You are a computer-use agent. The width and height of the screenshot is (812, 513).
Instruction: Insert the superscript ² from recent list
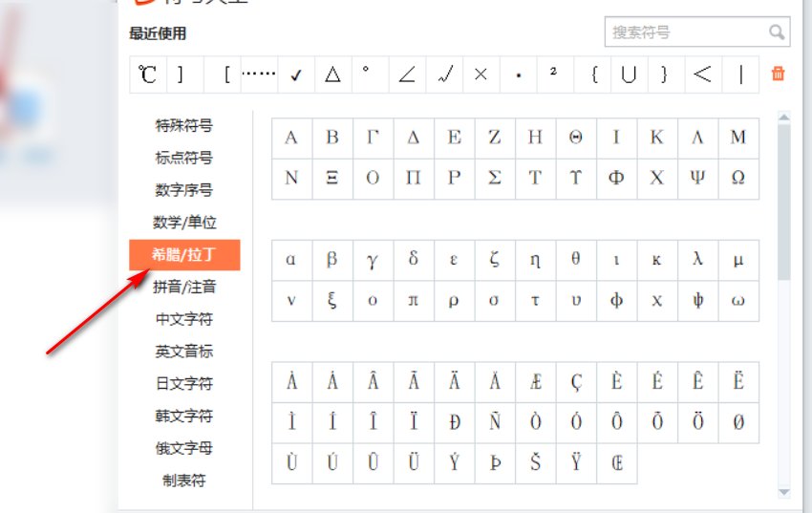[555, 75]
